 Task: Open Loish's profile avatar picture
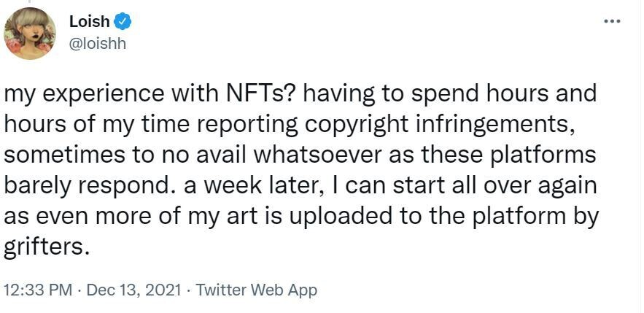[31, 34]
